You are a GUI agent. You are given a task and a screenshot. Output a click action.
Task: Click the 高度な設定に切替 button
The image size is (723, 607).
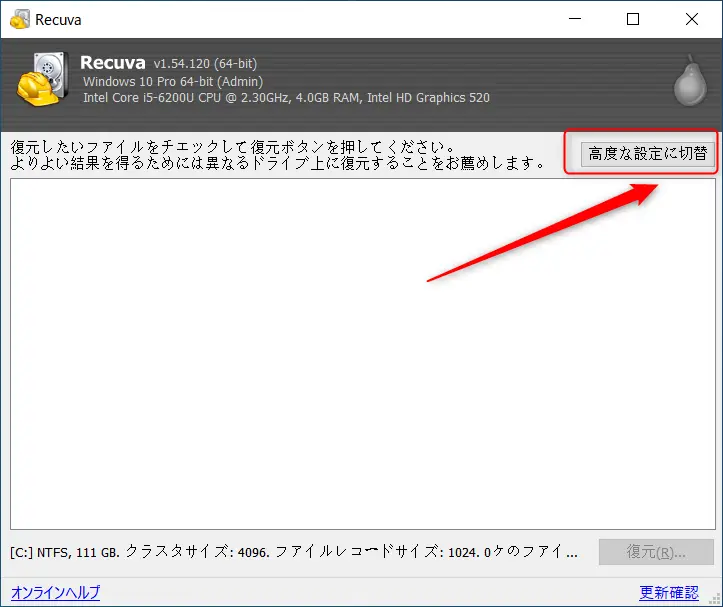pyautogui.click(x=647, y=154)
